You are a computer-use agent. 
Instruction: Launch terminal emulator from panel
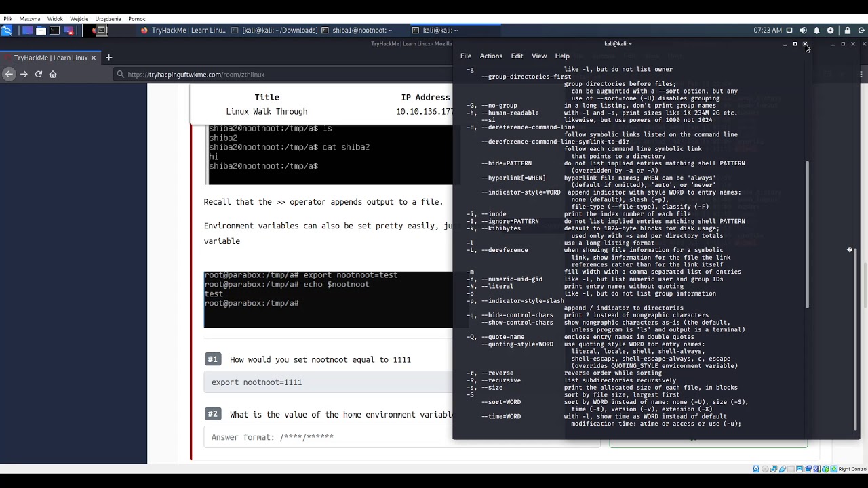pyautogui.click(x=54, y=30)
